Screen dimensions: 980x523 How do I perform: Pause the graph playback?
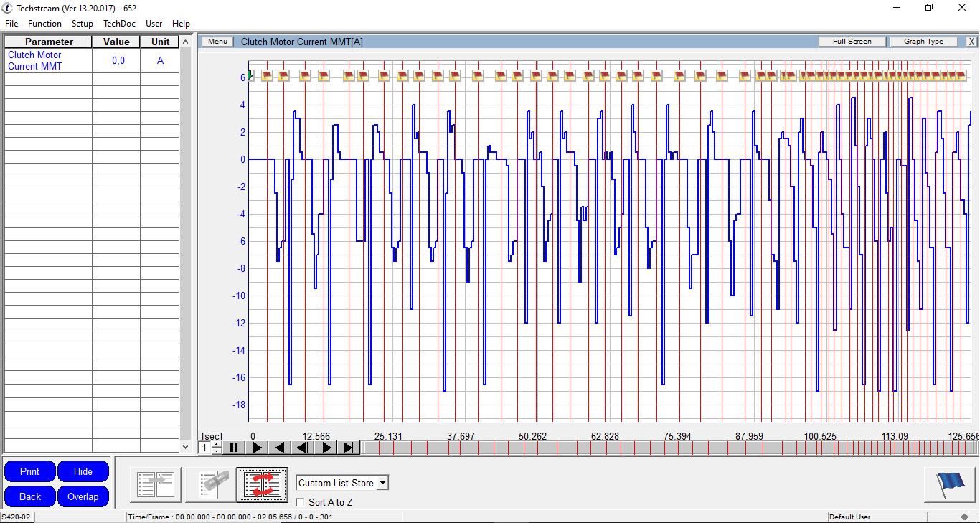[x=233, y=448]
